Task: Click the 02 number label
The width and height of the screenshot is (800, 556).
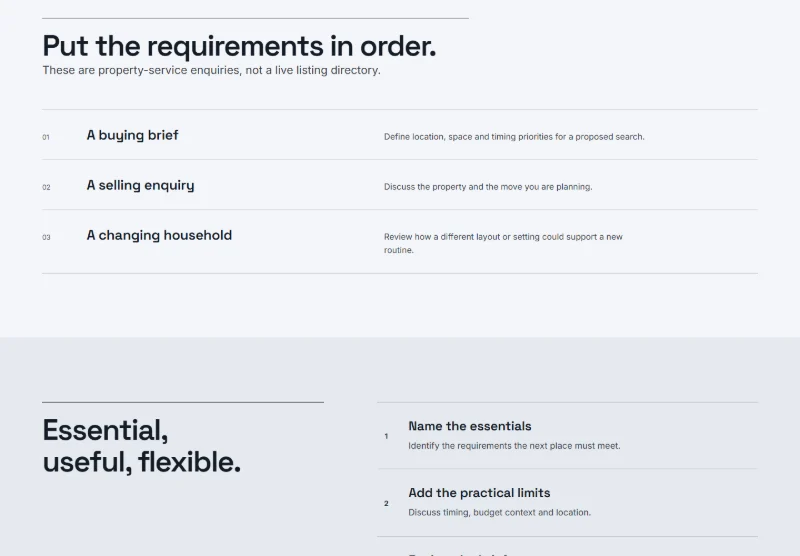Action: click(46, 187)
